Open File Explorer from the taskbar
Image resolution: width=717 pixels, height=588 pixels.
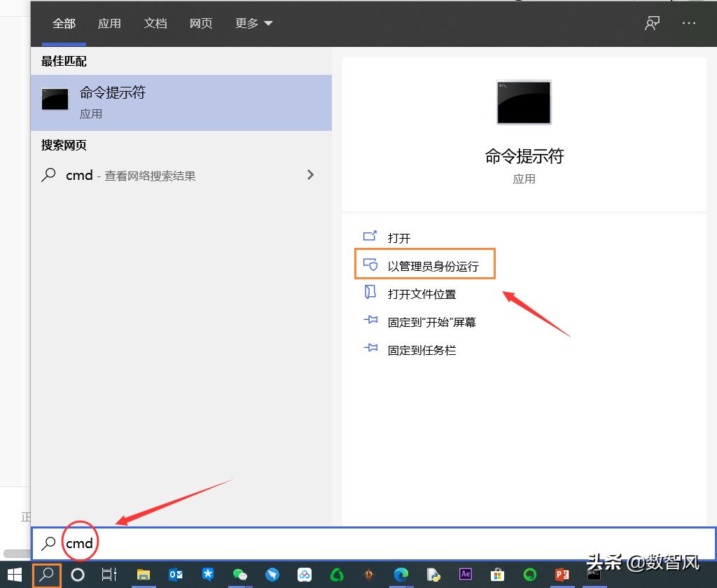tap(142, 575)
